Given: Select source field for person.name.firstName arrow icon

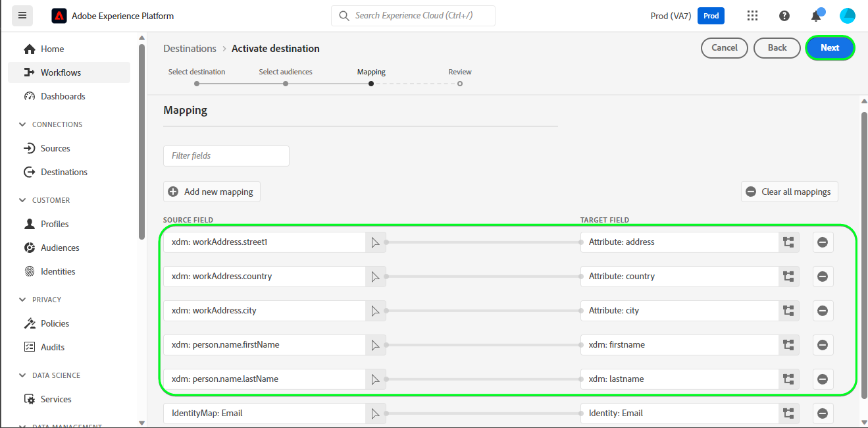Looking at the screenshot, I should tap(376, 345).
